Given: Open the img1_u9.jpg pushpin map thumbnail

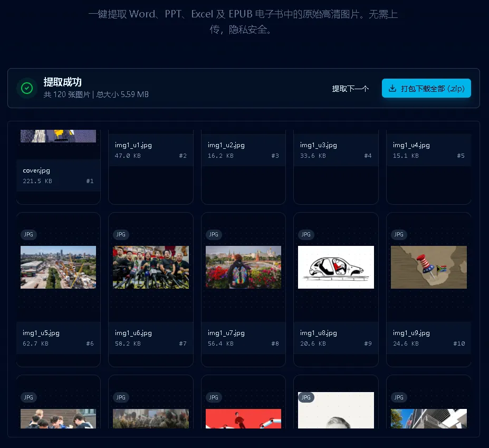Looking at the screenshot, I should pos(429,267).
